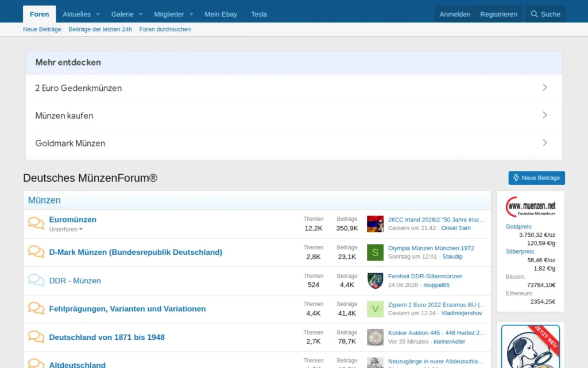
Task: Expand Unterforen under Euromünzen
Action: [x=65, y=229]
